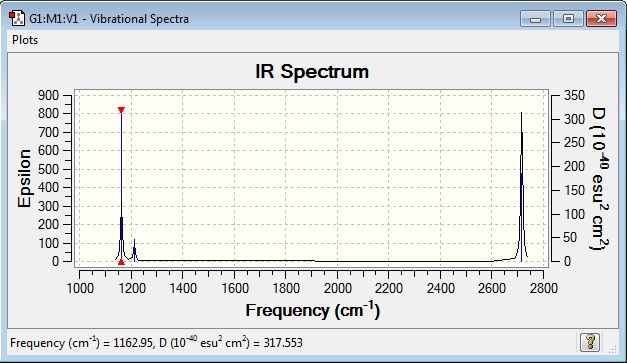The image size is (627, 363).
Task: Click the 350 tick on right axis
Action: 574,95
